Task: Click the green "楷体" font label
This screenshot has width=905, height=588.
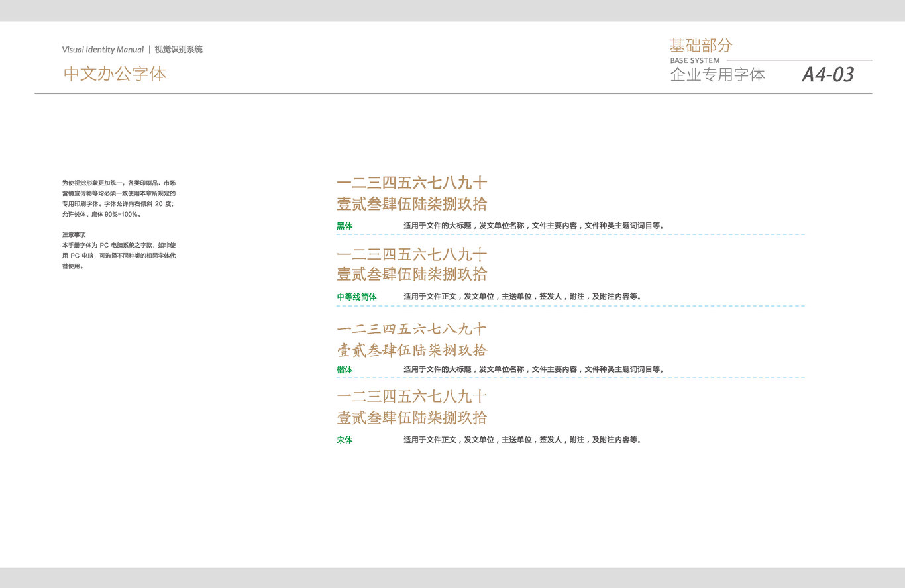Action: tap(345, 370)
